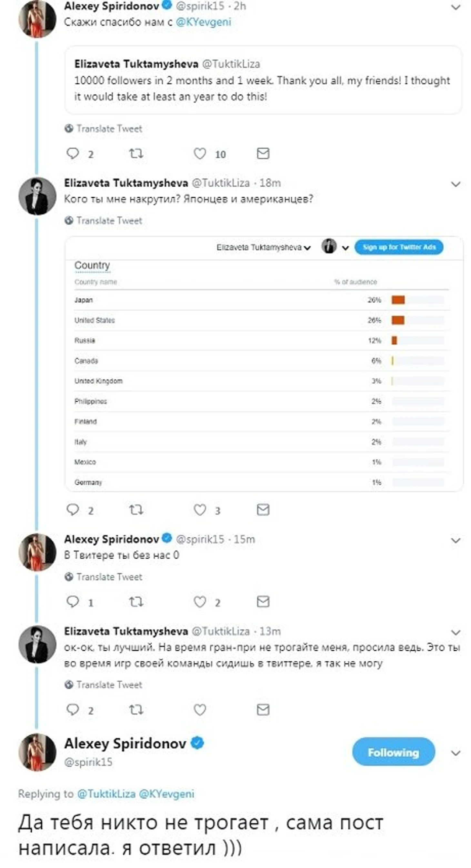
Task: Click the Sign up for Twitter Ads button
Action: point(399,247)
